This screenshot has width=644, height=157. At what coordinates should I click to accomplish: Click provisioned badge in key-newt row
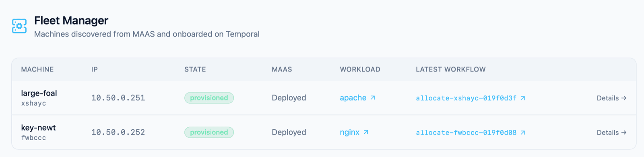tap(209, 132)
